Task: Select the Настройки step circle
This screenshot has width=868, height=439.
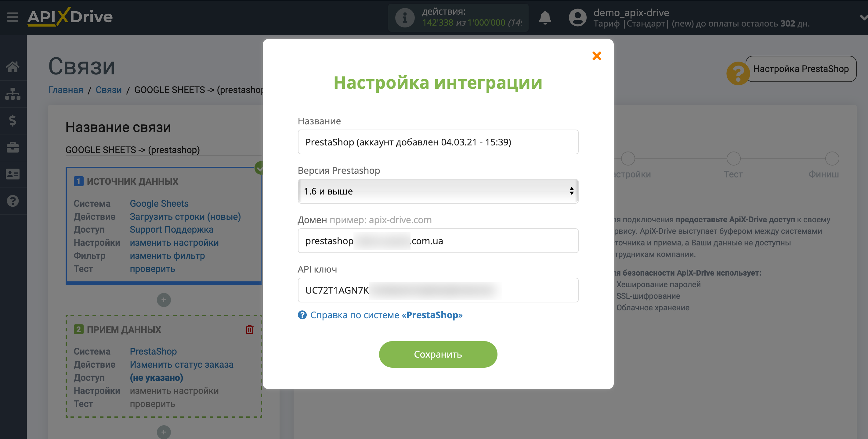Action: pos(628,159)
